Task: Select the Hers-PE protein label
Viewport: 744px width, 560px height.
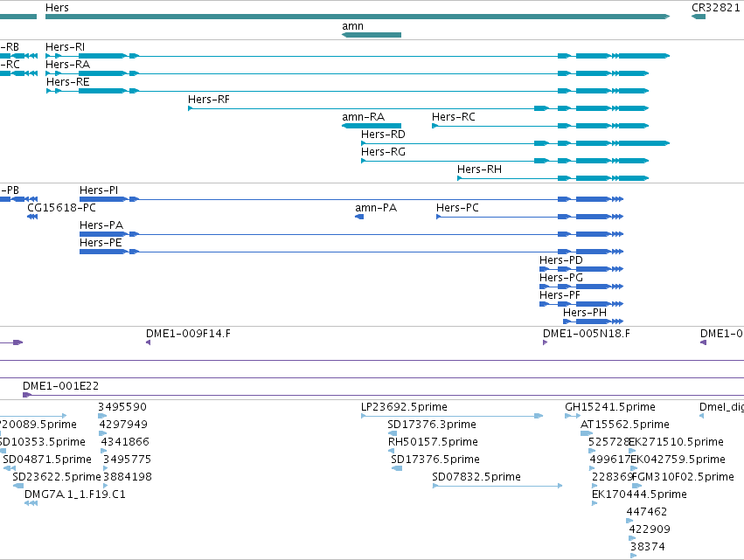Action: click(101, 243)
